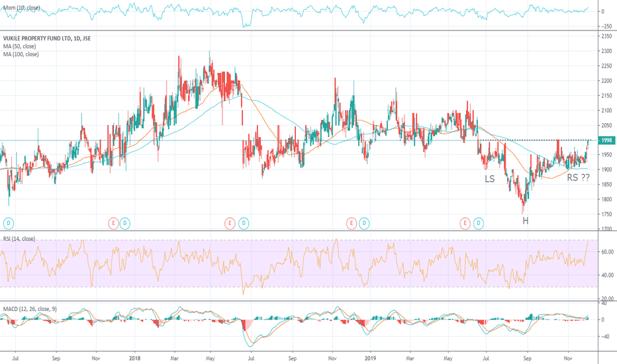Screen dimensions: 617x364
Task: Click the 60.00 level on the RSI scale
Action: pos(607,252)
